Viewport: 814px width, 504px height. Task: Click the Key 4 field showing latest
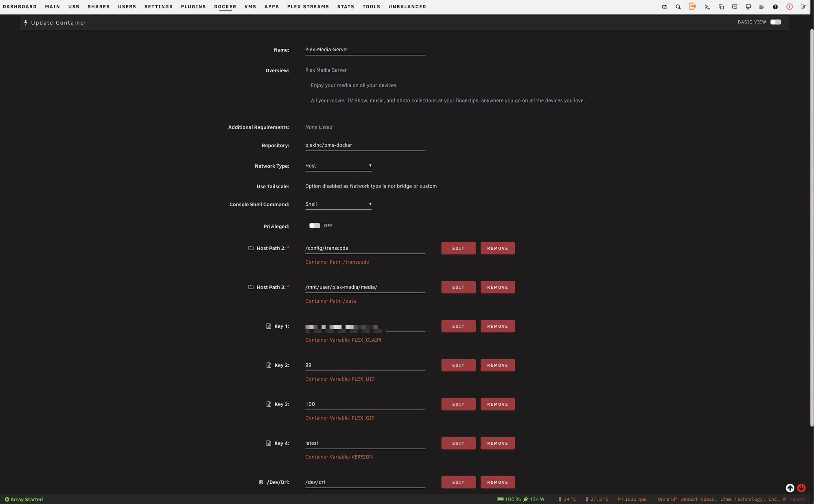(x=365, y=443)
